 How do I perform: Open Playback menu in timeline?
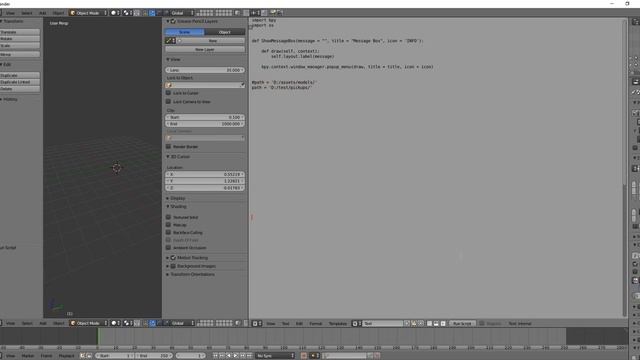pyautogui.click(x=67, y=356)
